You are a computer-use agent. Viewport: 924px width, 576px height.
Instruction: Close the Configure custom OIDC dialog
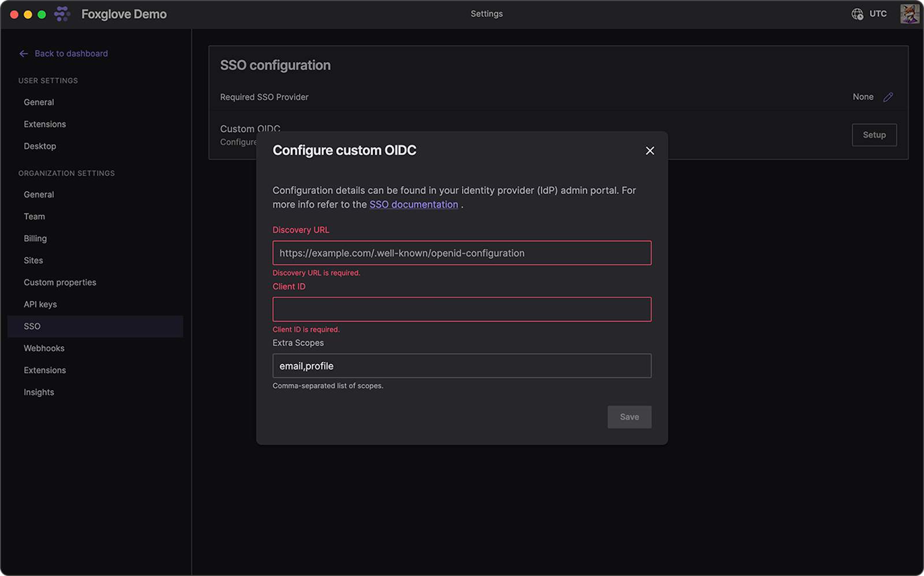pyautogui.click(x=650, y=151)
